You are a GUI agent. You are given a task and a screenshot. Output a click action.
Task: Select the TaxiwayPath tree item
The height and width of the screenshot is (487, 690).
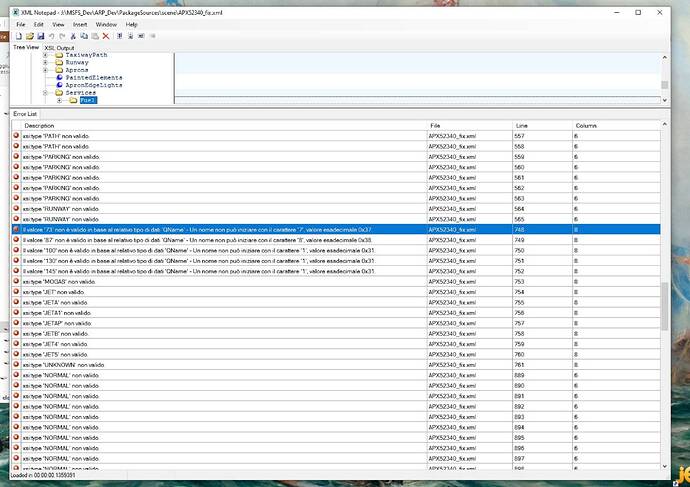[86, 55]
